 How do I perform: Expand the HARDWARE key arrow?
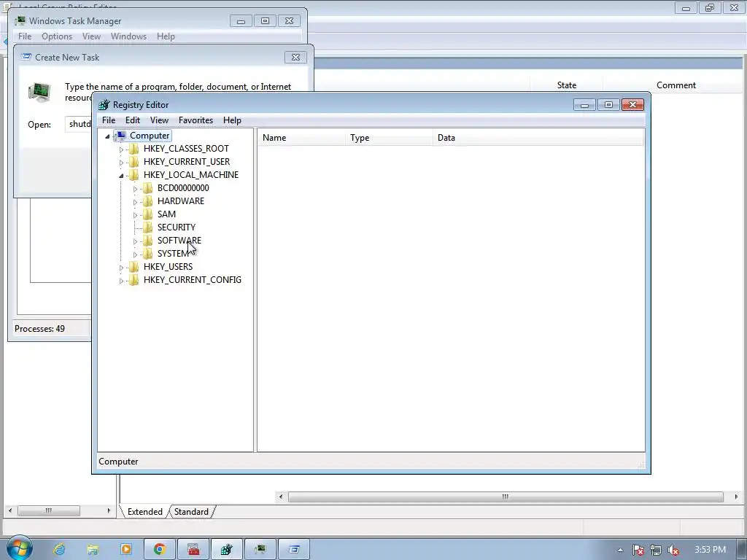(135, 202)
